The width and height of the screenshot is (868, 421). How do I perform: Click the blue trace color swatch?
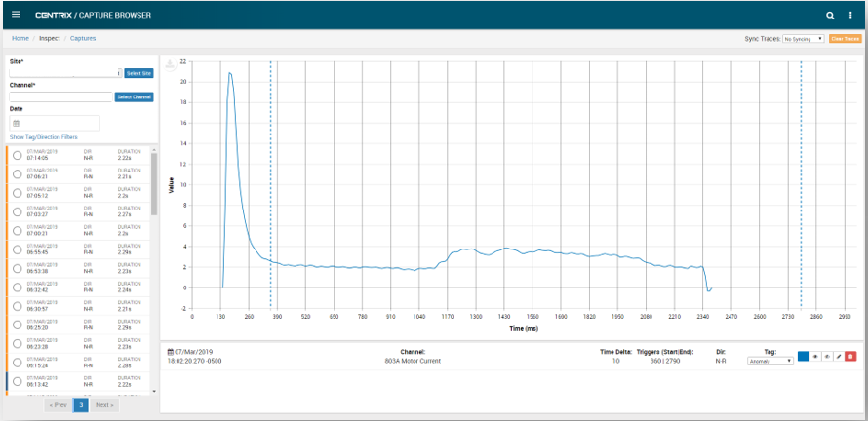click(803, 357)
